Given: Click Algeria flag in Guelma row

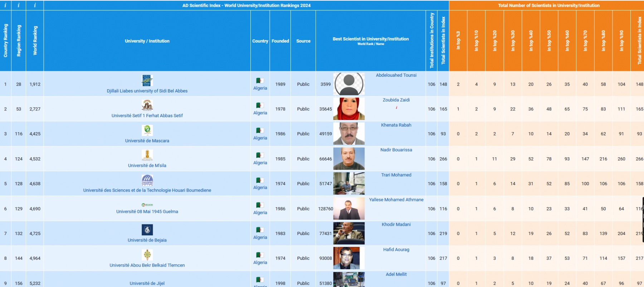Looking at the screenshot, I should [x=260, y=205].
